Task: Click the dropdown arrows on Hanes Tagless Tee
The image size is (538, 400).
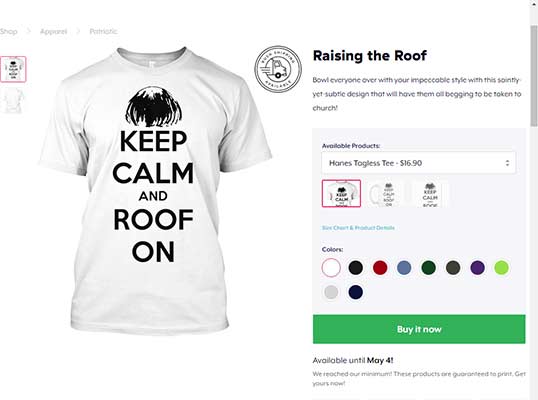Action: coord(507,163)
